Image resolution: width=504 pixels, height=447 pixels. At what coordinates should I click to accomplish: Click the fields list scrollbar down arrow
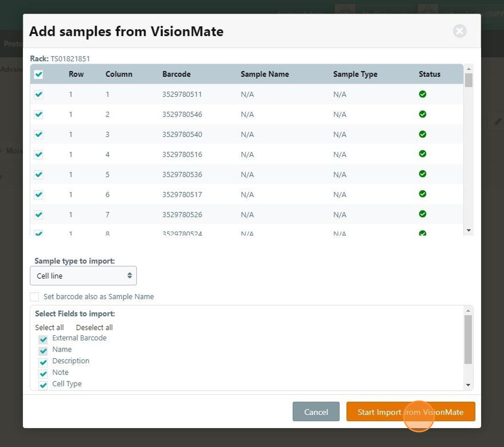pos(468,385)
